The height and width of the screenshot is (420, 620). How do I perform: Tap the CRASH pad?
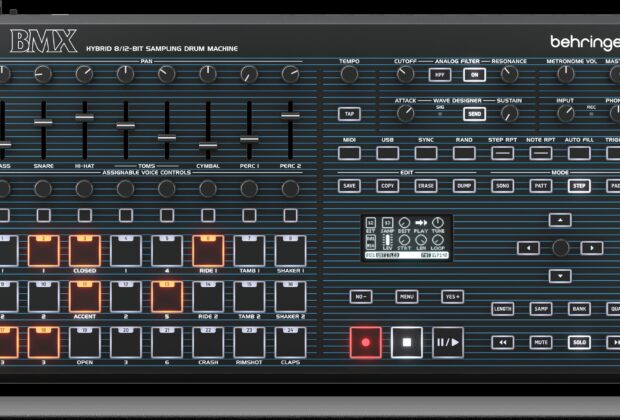tap(208, 342)
